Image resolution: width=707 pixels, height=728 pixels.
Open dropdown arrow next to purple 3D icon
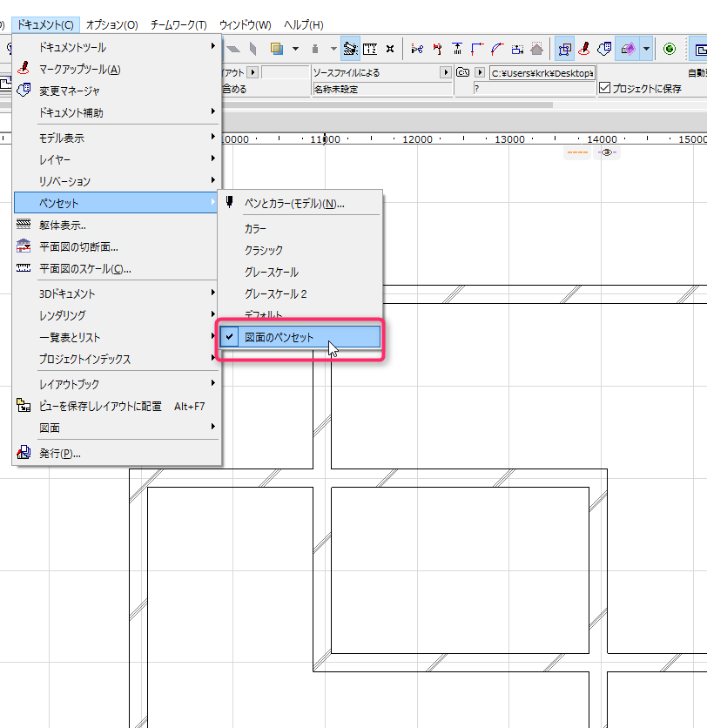click(646, 49)
